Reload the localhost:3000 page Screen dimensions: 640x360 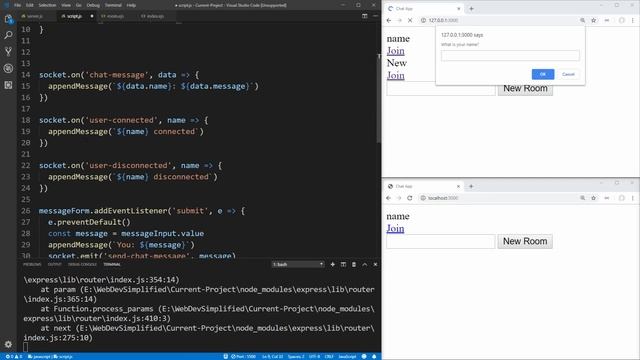[410, 198]
